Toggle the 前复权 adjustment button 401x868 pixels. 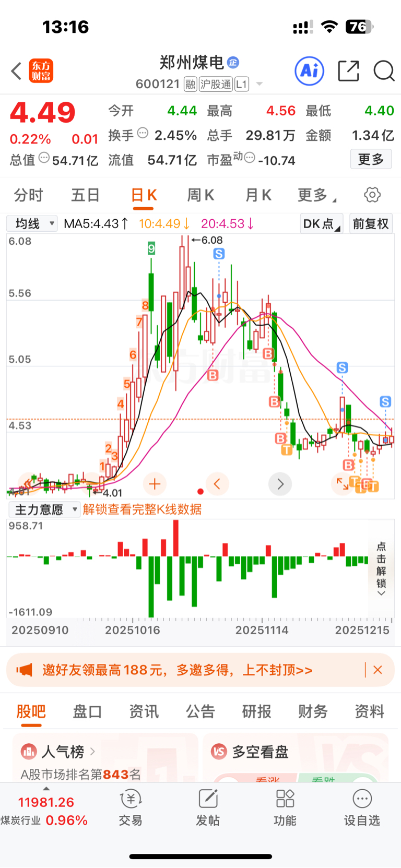(371, 224)
